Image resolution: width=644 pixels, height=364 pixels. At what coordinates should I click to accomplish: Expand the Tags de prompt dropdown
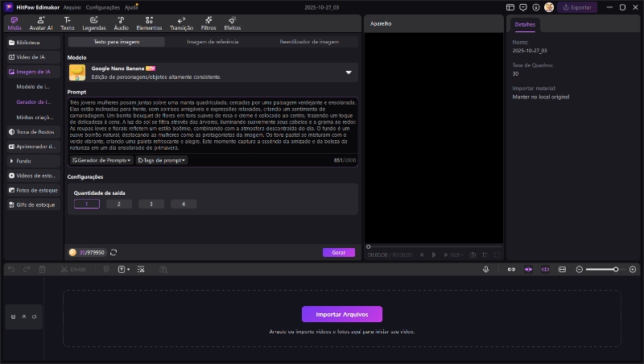pyautogui.click(x=162, y=160)
